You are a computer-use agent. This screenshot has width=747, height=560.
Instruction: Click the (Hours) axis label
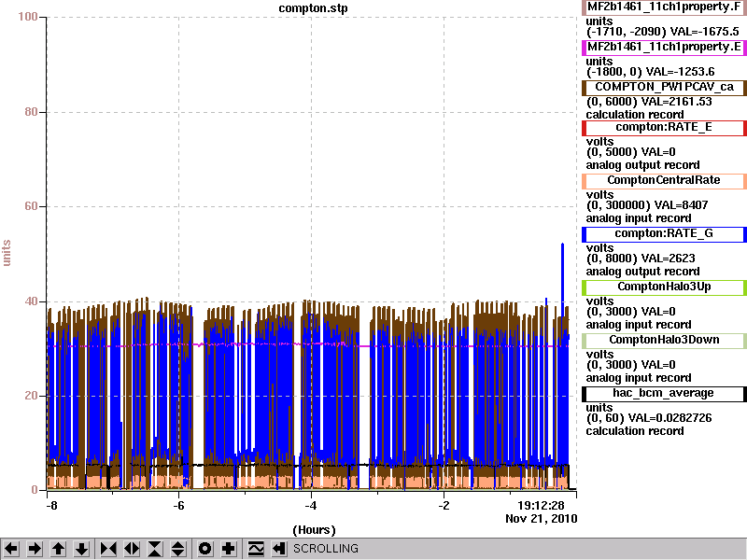pos(314,530)
